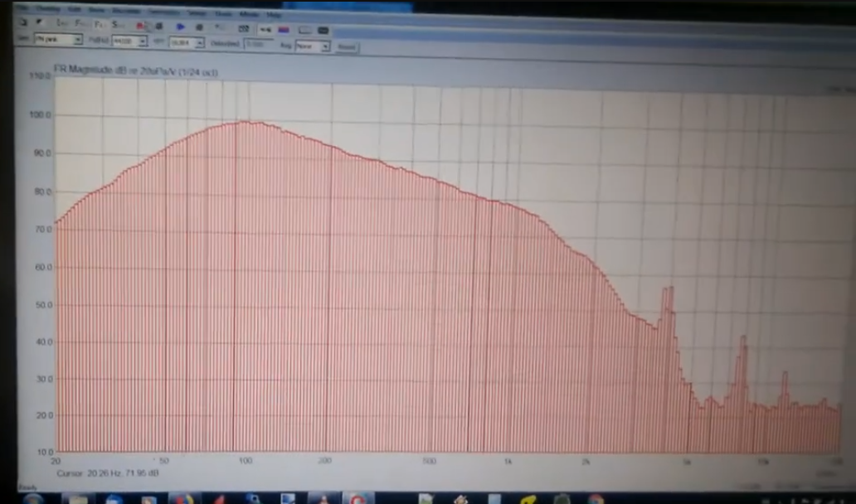856x504 pixels.
Task: Select the Spa spectrum analyzer mode icon
Action: pyautogui.click(x=118, y=25)
